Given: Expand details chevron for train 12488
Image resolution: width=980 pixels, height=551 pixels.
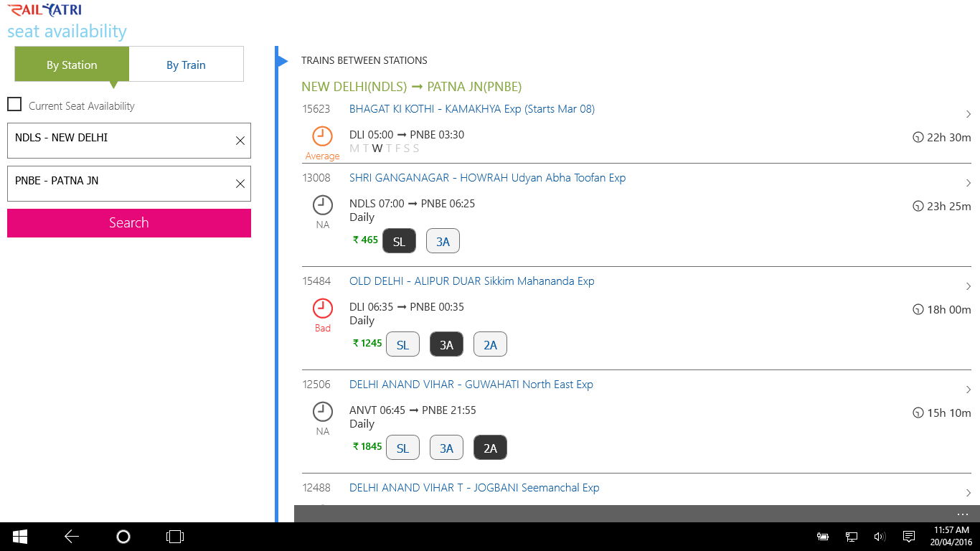Looking at the screenshot, I should [x=968, y=493].
